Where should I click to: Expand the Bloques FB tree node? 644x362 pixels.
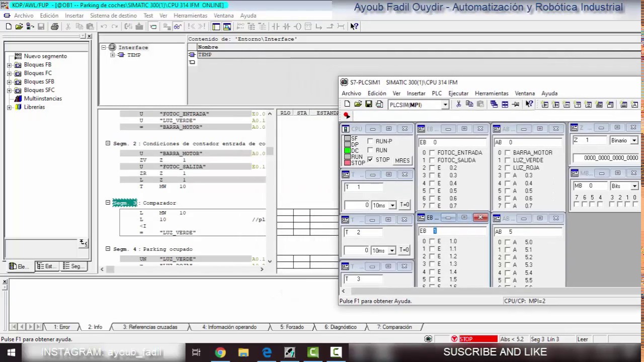click(x=9, y=65)
